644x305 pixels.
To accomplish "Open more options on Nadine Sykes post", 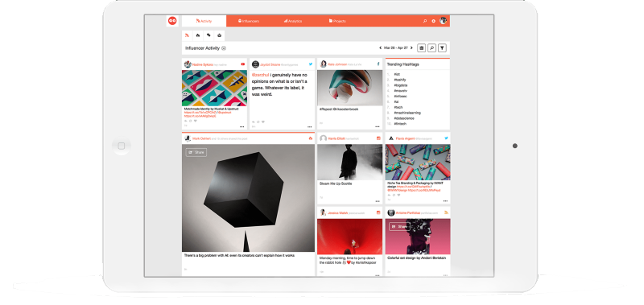I will (x=242, y=127).
